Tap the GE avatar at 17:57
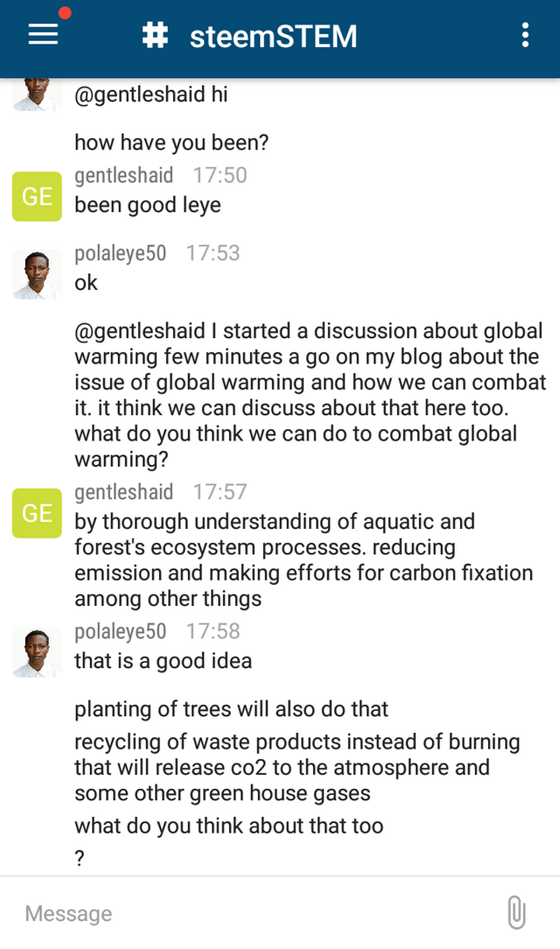The height and width of the screenshot is (949, 560). coord(37,513)
